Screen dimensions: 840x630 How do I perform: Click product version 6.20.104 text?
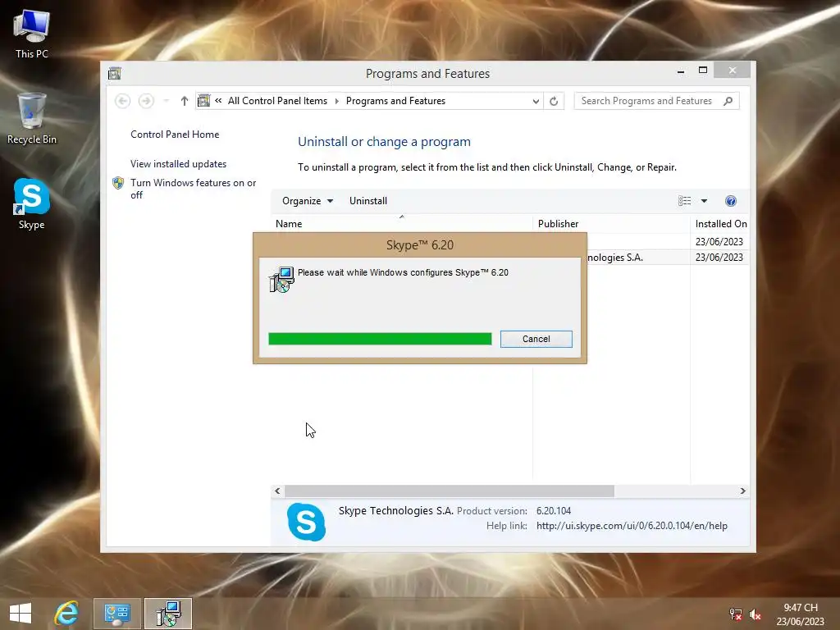[554, 511]
